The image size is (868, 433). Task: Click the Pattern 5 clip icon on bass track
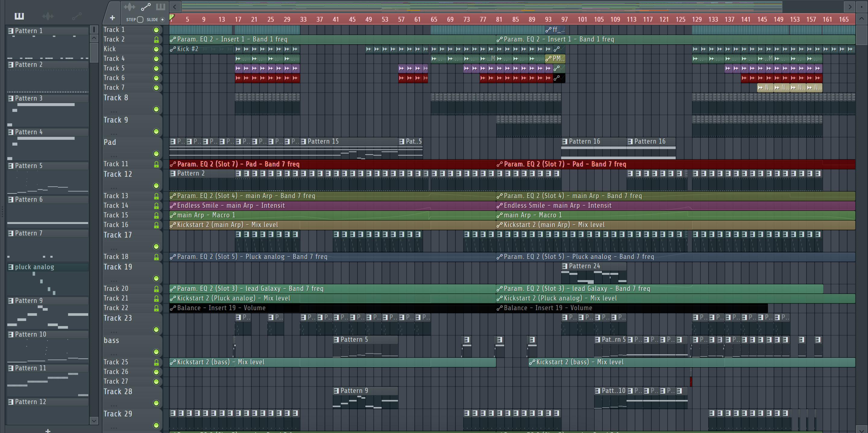coord(336,339)
